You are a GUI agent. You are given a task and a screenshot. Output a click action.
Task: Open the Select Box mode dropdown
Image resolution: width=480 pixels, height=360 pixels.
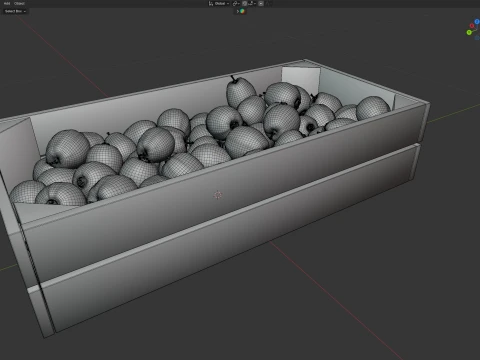click(x=15, y=11)
